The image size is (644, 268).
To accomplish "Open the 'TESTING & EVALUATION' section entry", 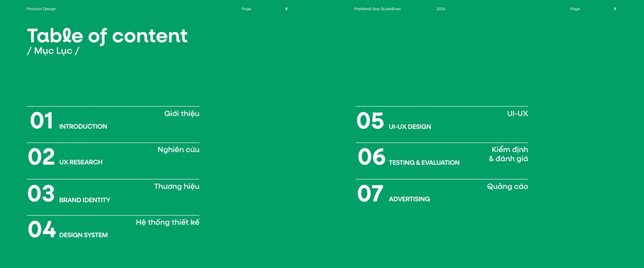I will click(x=424, y=163).
